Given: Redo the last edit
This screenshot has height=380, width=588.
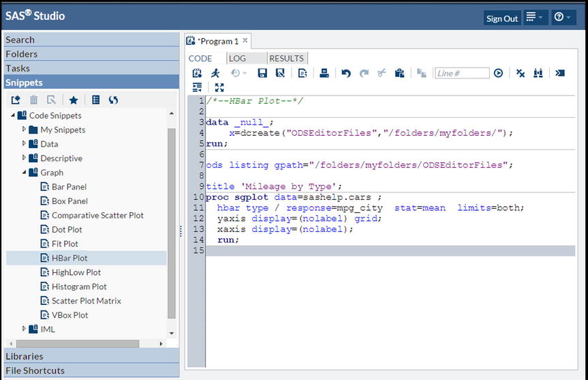Looking at the screenshot, I should coord(364,73).
